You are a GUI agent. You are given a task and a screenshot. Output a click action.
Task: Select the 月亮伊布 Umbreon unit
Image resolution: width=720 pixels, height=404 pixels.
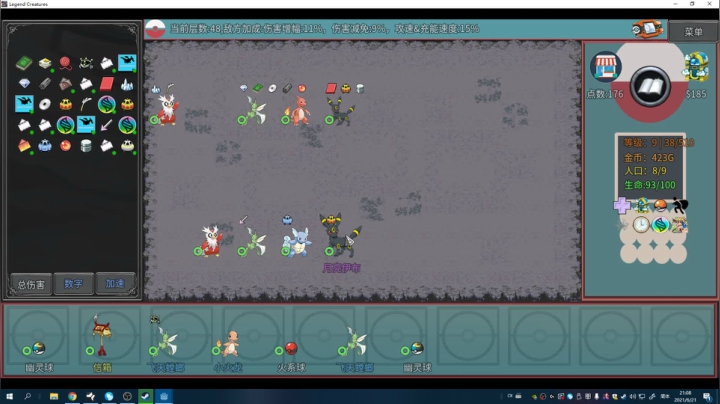coord(341,236)
